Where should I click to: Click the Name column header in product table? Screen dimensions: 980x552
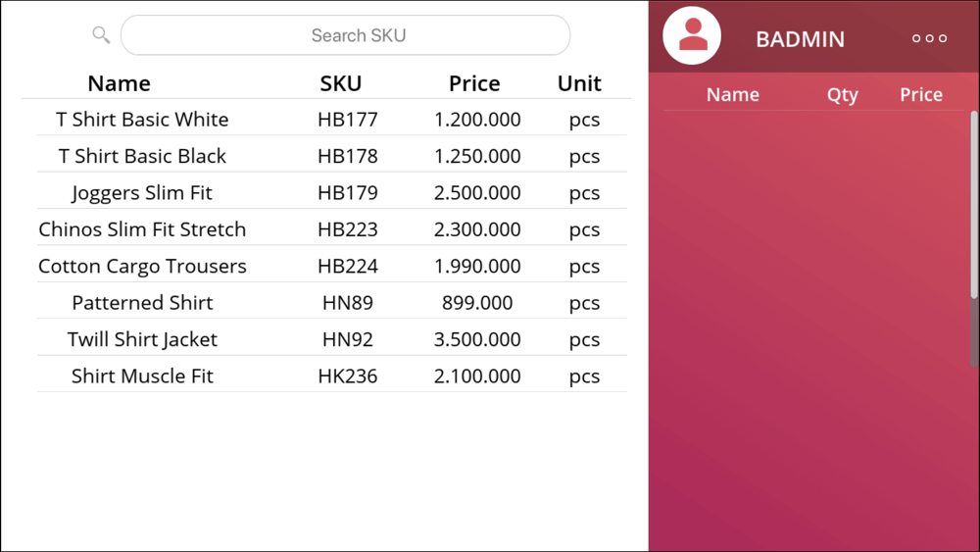119,83
